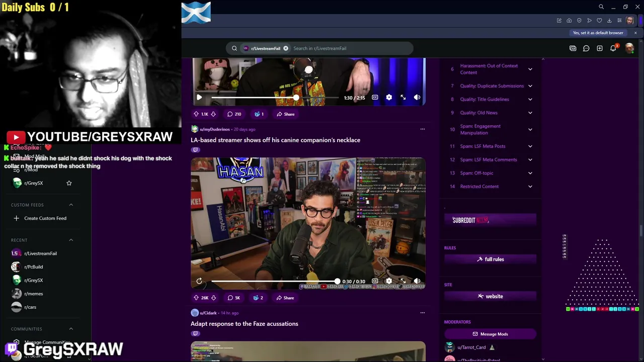Enter fullscreen on the Hasan video
Screen dimensions: 644x362
pyautogui.click(x=403, y=281)
